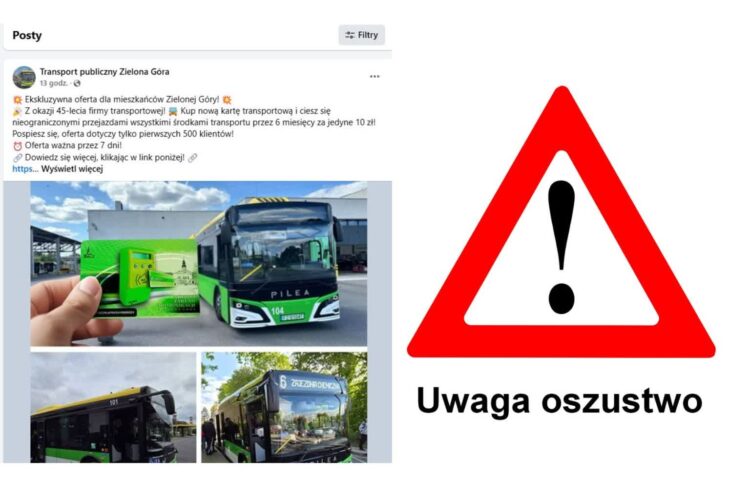Click the chain link emoji before Dowiedz się
Screen dimensions: 750x500
pos(18,157)
